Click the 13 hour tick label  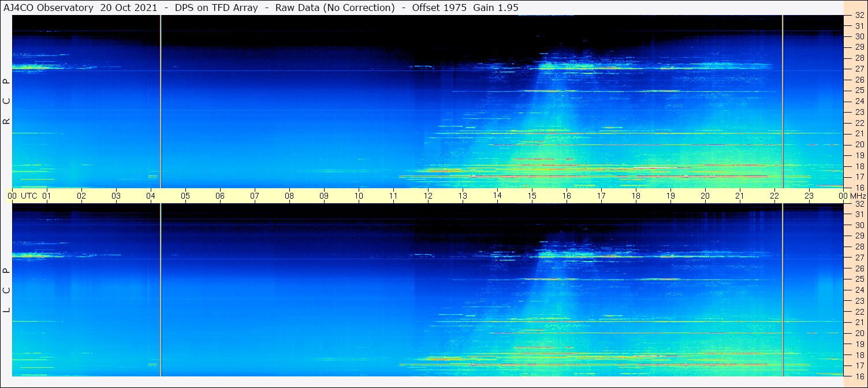point(463,196)
